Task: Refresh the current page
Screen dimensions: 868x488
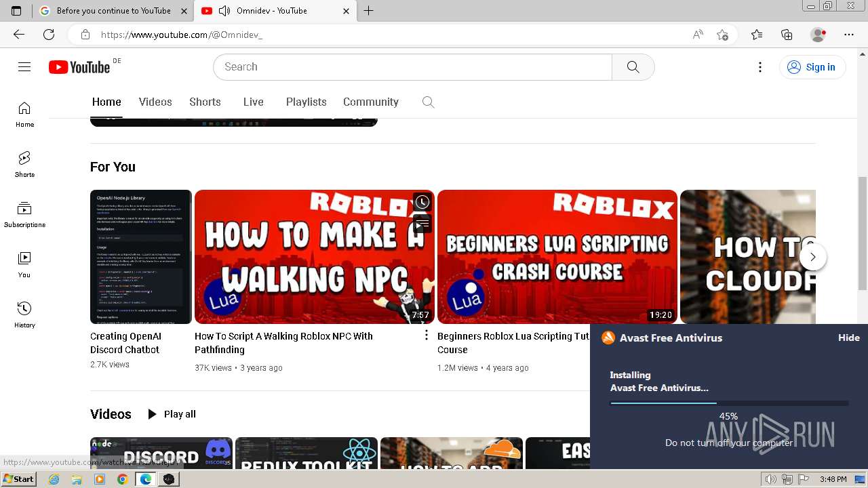Action: click(x=49, y=35)
